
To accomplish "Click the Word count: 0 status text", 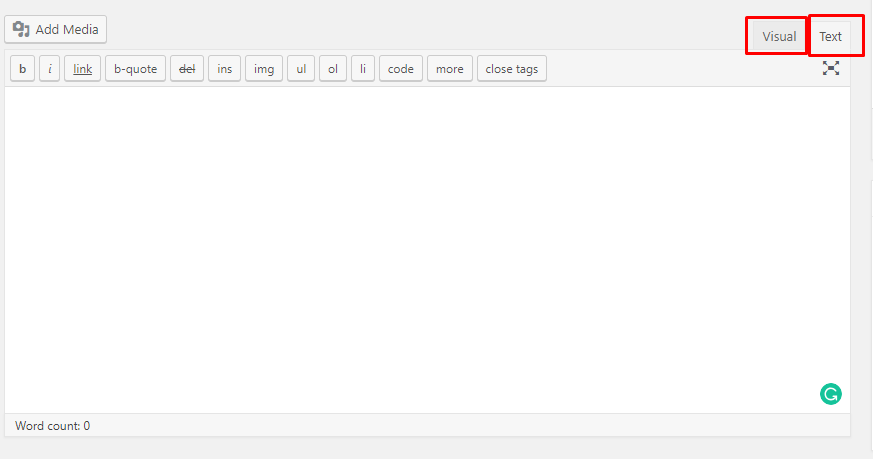I will click(x=52, y=426).
